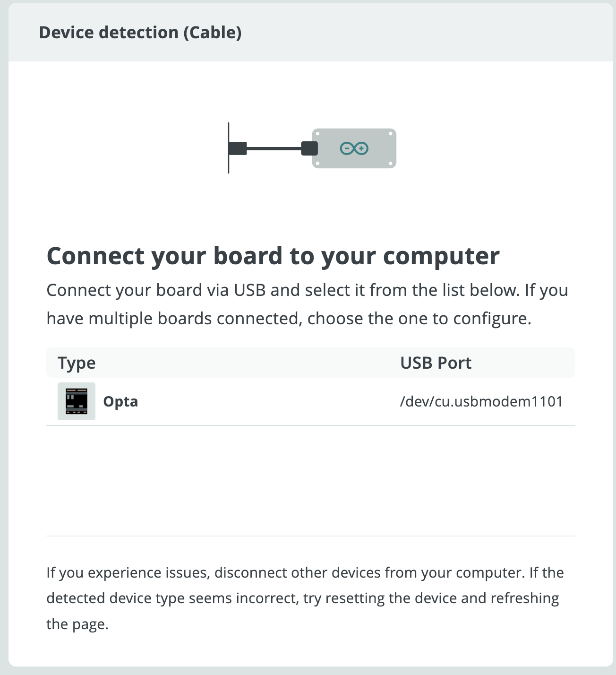
Task: Expand the Type column header
Action: coord(77,363)
